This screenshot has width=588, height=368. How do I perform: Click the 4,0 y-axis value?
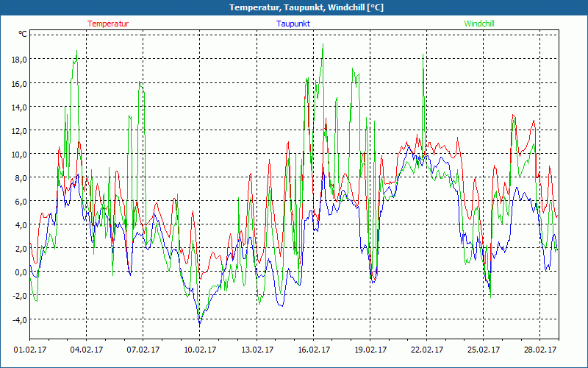tap(21, 225)
